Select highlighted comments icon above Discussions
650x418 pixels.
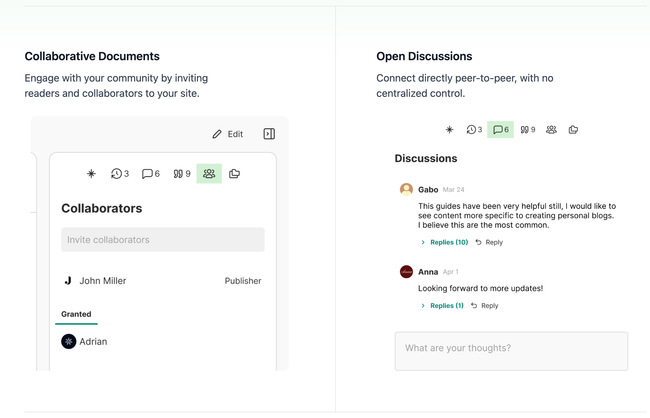coord(500,130)
